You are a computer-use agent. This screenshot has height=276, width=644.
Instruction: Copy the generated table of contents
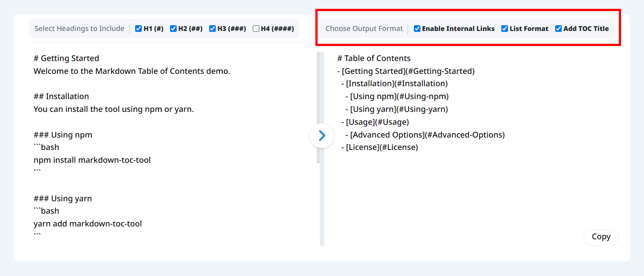pyautogui.click(x=601, y=237)
